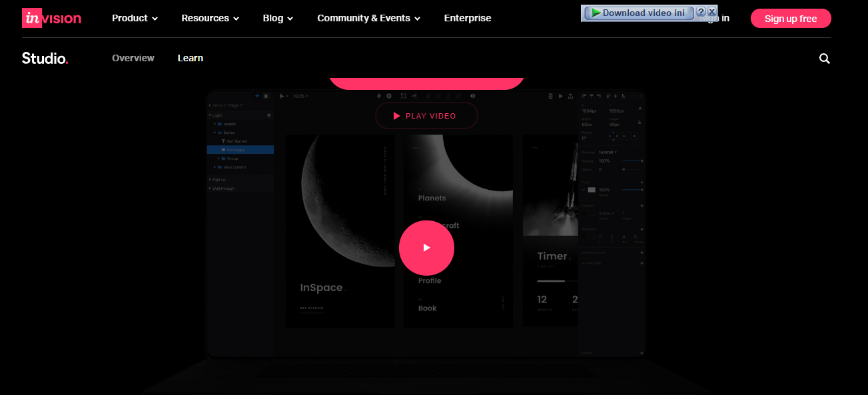868x395 pixels.
Task: Click the Profile menu text
Action: coord(430,281)
